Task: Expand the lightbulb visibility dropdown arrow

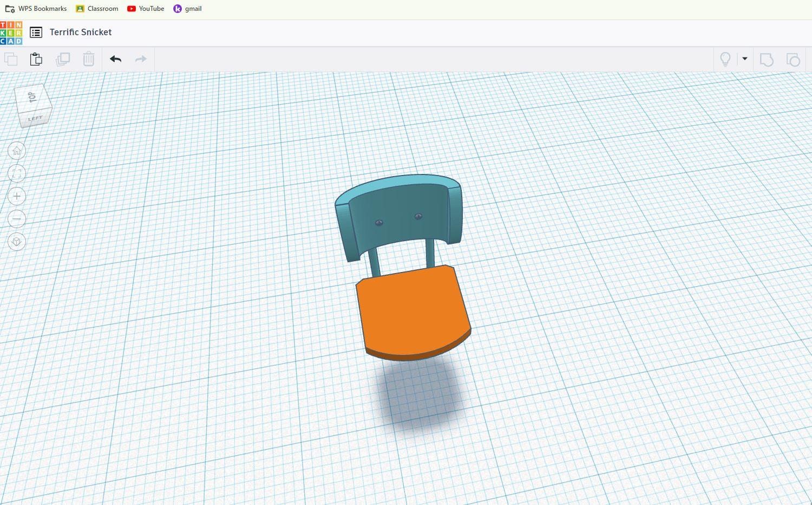Action: 745,59
